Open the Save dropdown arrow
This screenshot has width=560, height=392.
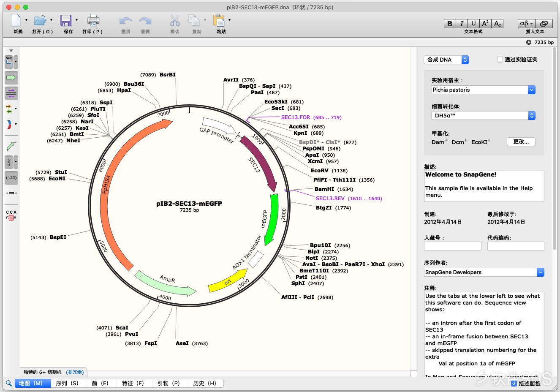coord(76,20)
